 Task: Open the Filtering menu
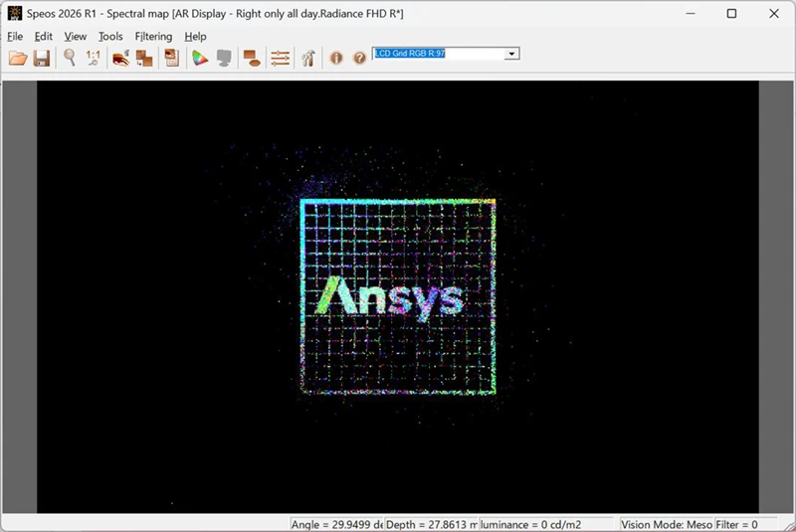point(153,37)
